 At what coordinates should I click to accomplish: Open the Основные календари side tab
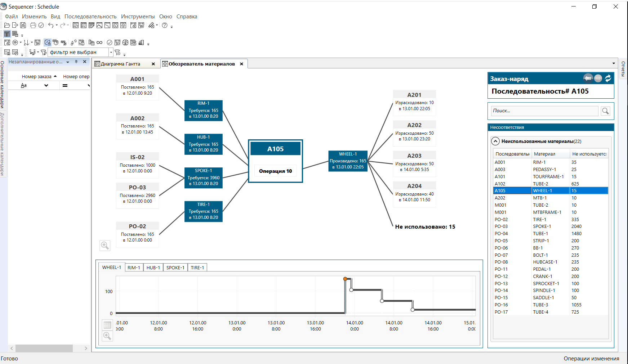point(3,84)
